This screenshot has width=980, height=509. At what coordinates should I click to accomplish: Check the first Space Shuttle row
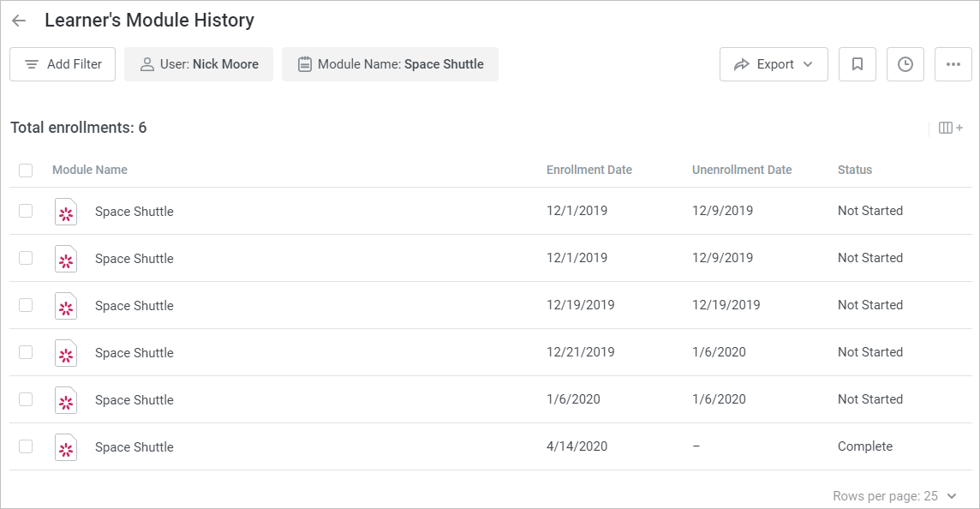click(25, 211)
